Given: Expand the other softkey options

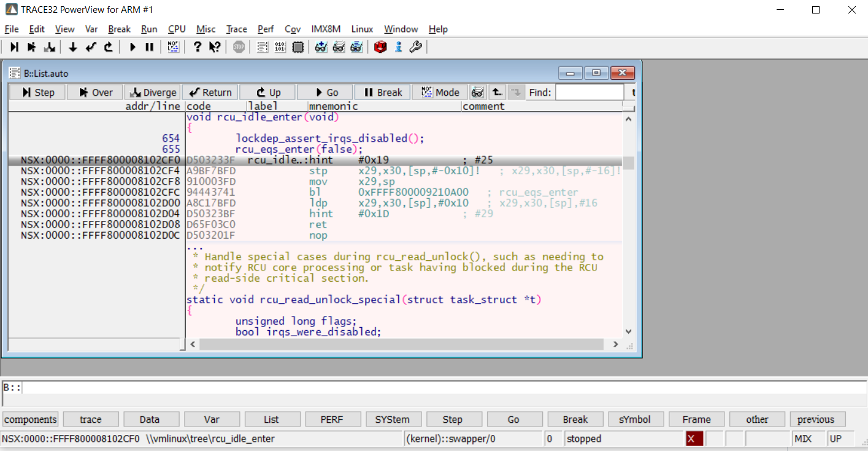Looking at the screenshot, I should [756, 420].
